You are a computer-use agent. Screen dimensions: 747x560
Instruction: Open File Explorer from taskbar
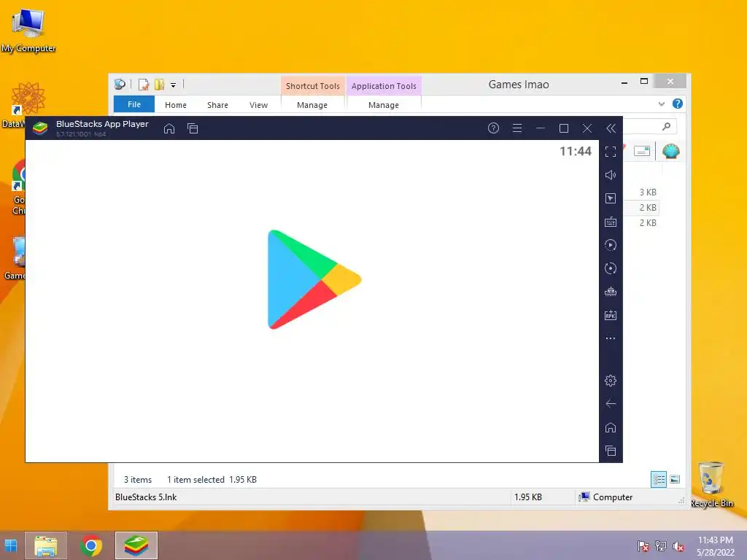click(x=46, y=545)
